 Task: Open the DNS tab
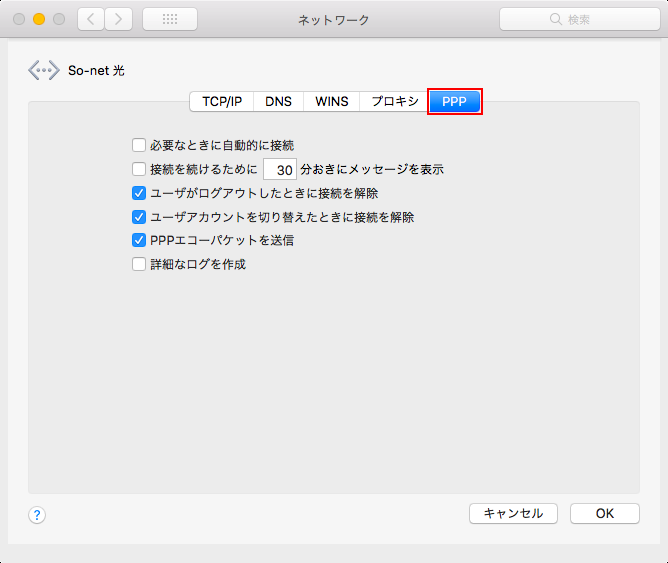278,101
